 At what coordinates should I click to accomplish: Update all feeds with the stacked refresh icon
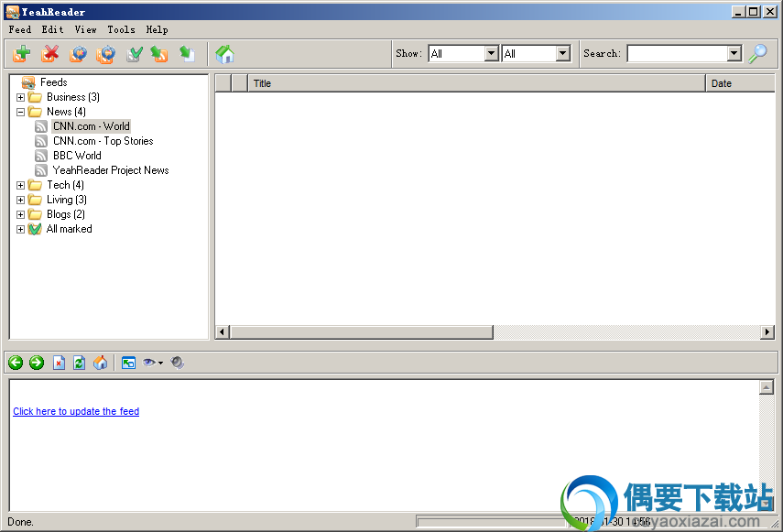(x=106, y=54)
